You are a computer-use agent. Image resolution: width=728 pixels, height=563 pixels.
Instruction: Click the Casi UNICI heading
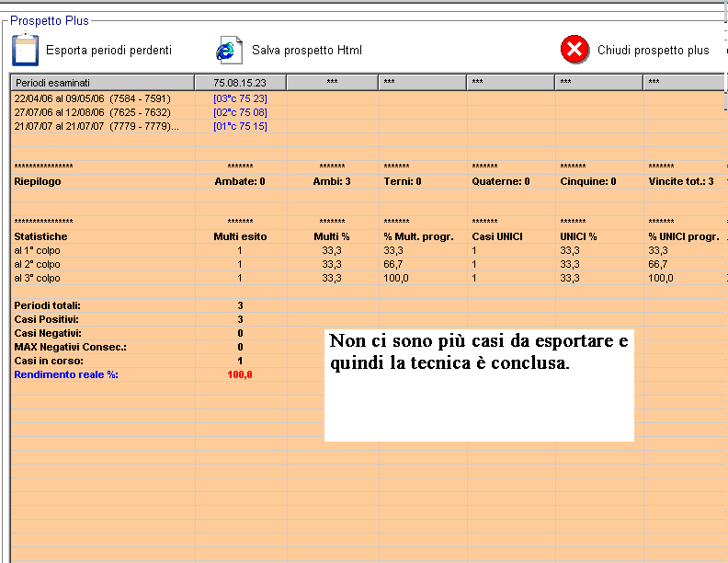497,237
